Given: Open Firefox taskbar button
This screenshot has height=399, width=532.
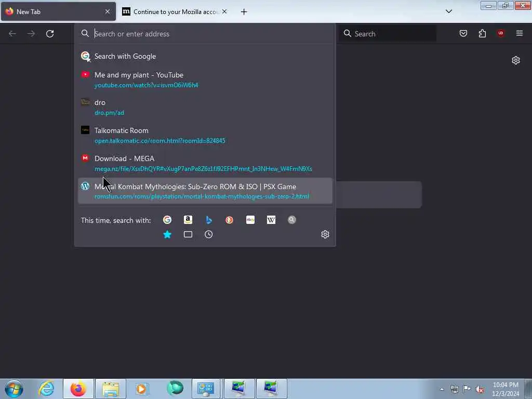Looking at the screenshot, I should click(78, 389).
